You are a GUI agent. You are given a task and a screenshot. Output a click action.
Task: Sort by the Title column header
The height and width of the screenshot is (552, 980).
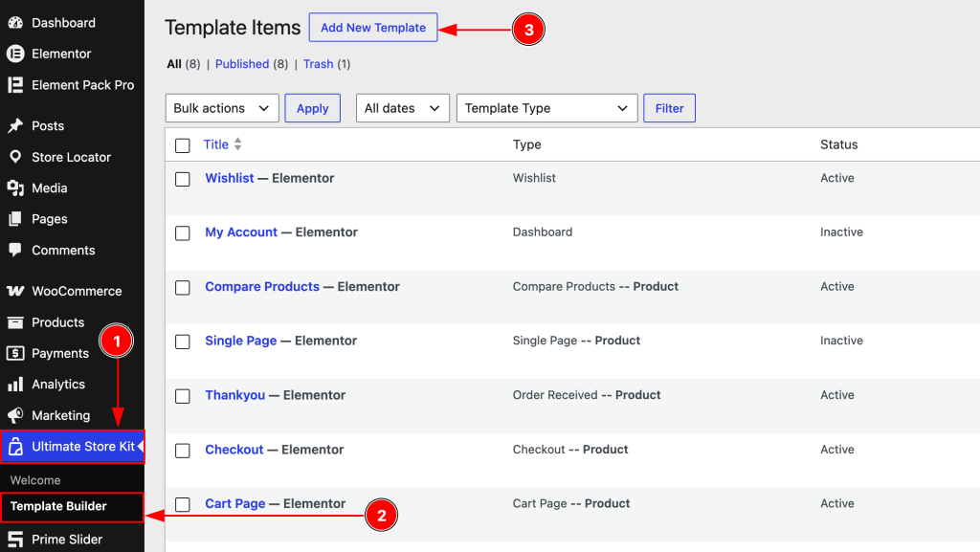pyautogui.click(x=216, y=144)
